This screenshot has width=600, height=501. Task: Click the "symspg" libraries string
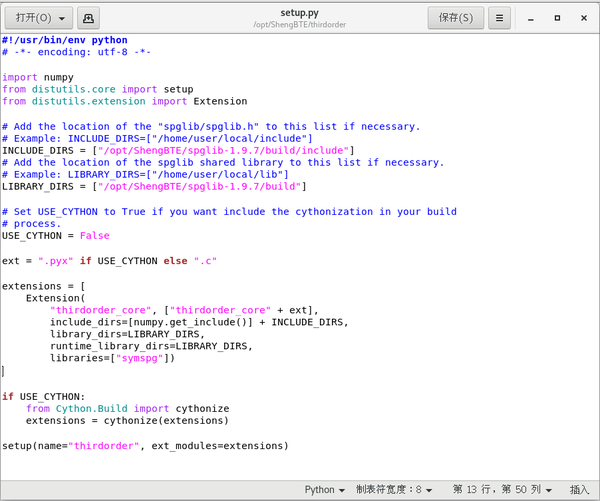tap(140, 358)
